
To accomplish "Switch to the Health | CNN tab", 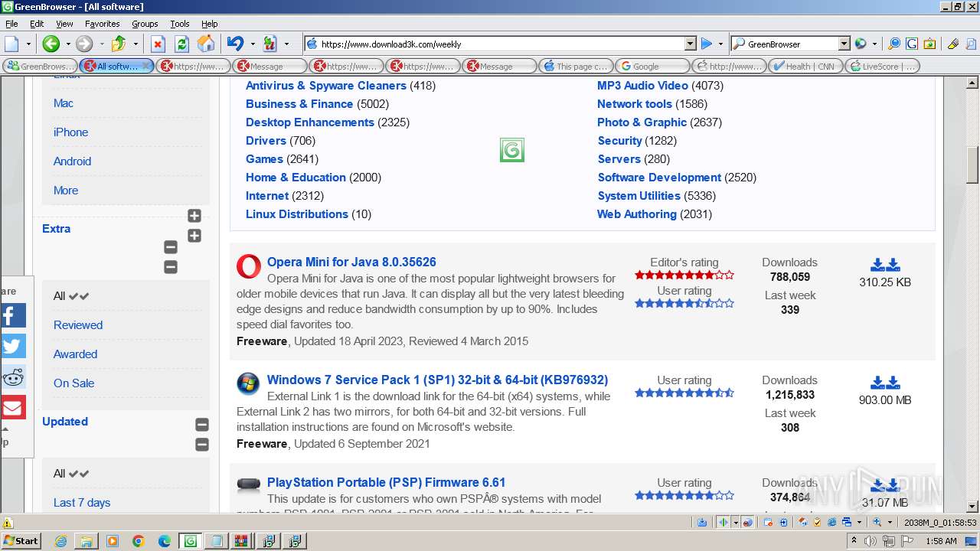I will point(805,66).
